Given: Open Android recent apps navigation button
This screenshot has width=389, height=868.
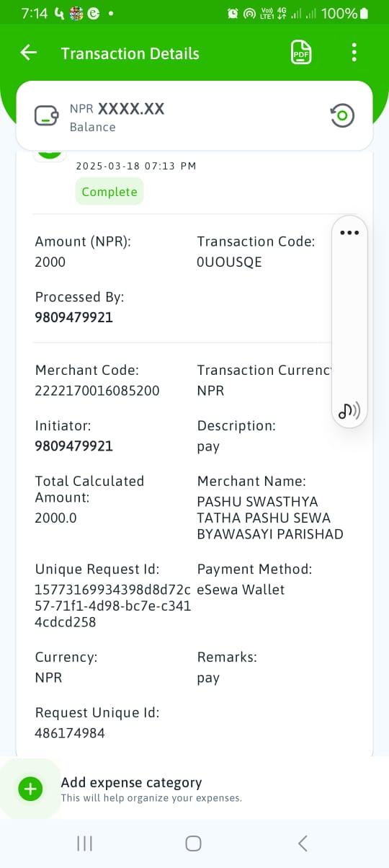Looking at the screenshot, I should (x=84, y=843).
